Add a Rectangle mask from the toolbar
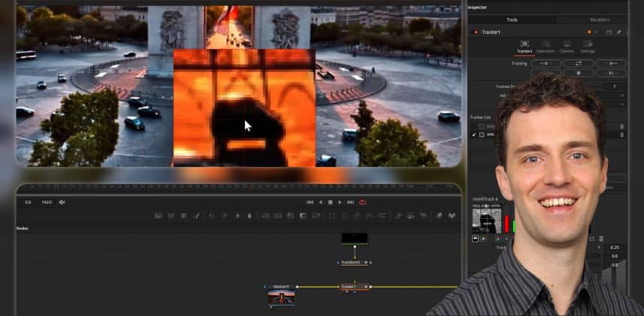 click(x=332, y=215)
